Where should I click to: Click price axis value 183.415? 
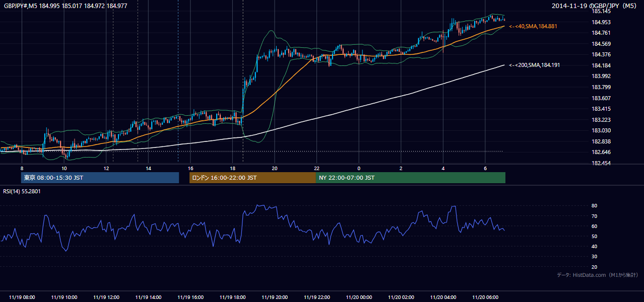pos(601,109)
